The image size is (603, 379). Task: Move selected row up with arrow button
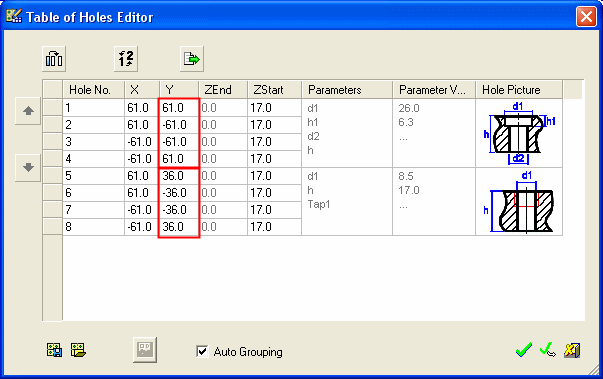click(x=28, y=111)
